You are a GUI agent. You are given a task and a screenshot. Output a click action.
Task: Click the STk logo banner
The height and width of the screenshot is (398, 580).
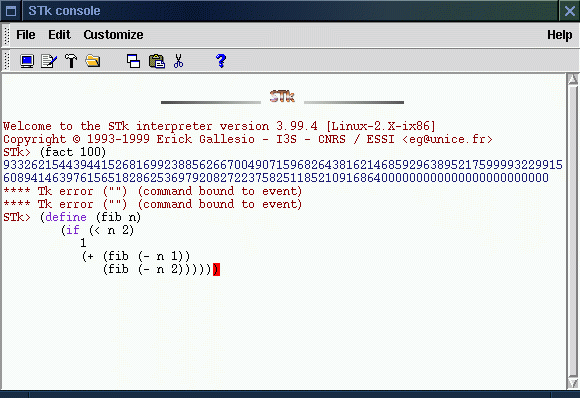[282, 97]
